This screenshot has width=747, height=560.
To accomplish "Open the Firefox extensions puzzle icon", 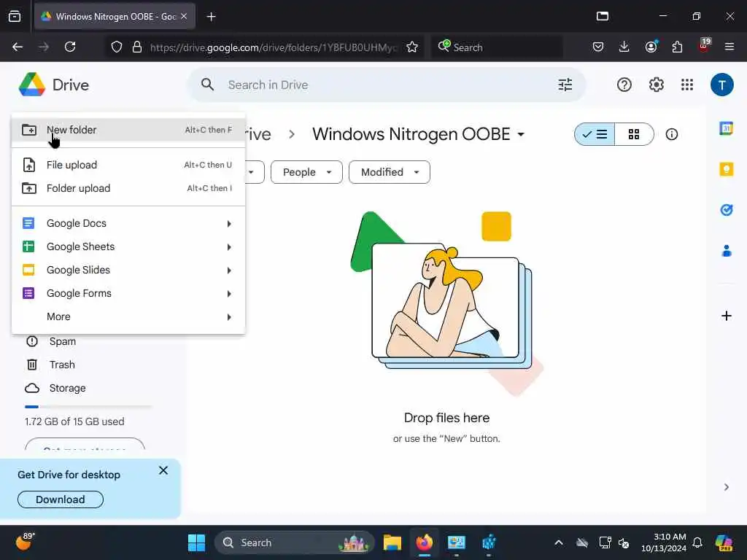I will pyautogui.click(x=677, y=47).
